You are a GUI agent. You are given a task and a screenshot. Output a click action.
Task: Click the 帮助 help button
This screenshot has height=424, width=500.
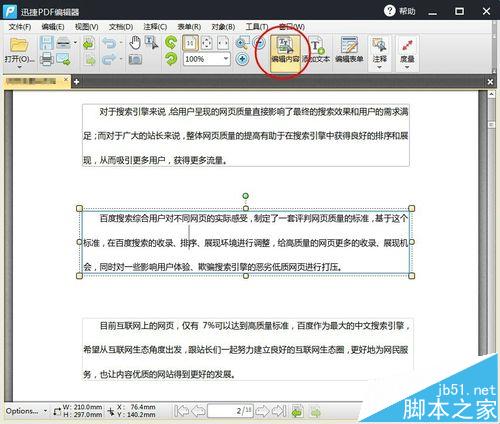coord(400,11)
